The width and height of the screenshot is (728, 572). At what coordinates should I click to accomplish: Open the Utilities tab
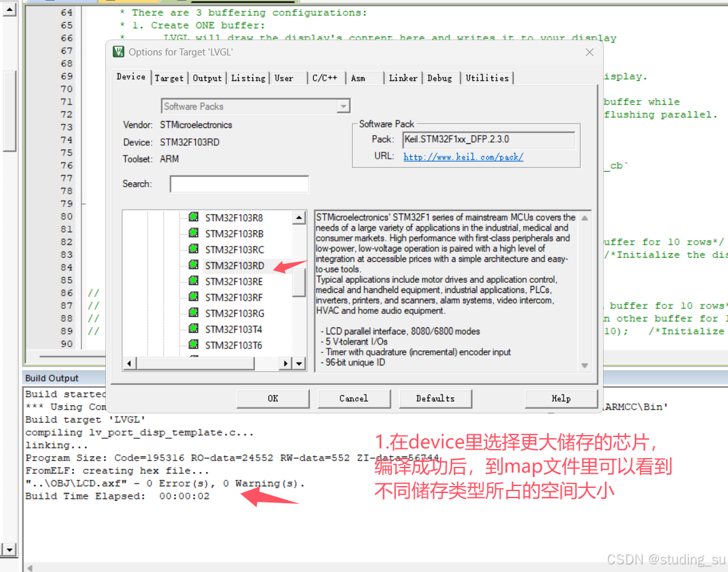(487, 78)
